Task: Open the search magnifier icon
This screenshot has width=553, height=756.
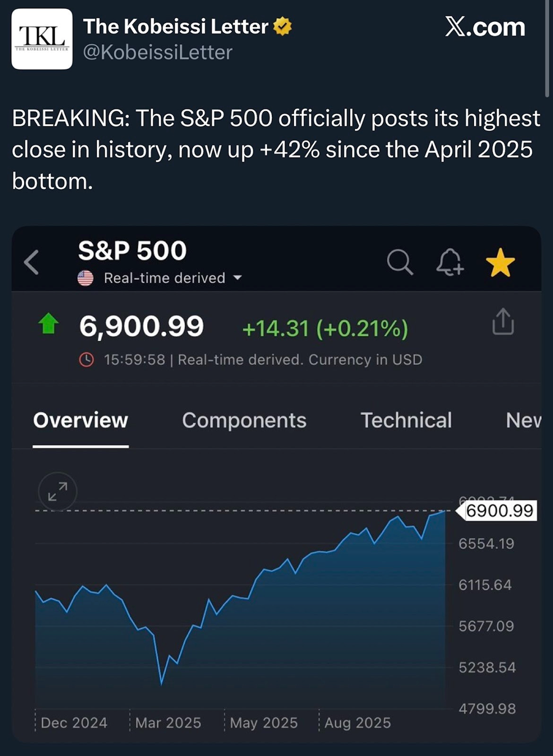Action: pos(400,262)
